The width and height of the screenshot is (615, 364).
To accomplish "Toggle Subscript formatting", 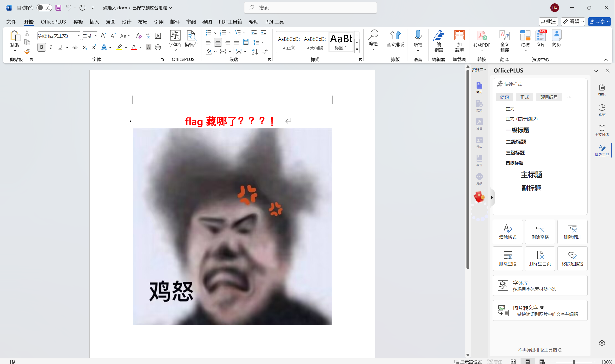I will tap(85, 47).
